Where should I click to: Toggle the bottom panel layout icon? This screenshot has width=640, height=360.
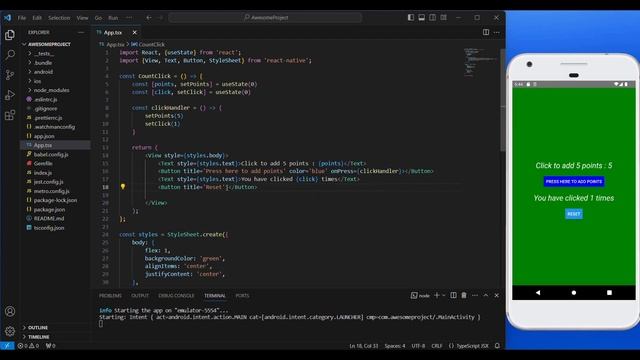(422, 18)
